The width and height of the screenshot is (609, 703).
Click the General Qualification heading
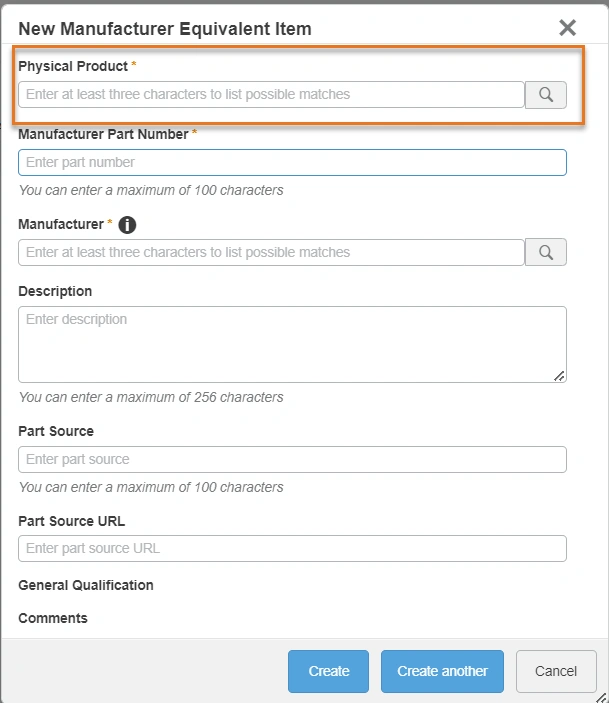point(86,585)
